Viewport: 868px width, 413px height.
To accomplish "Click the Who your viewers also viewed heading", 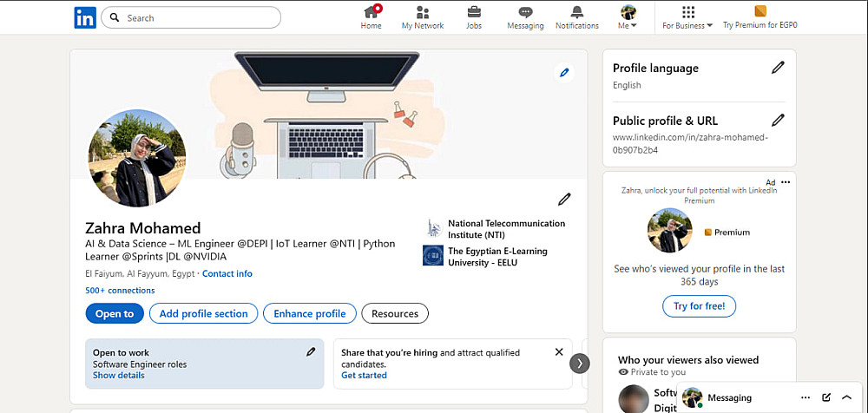I will 688,360.
